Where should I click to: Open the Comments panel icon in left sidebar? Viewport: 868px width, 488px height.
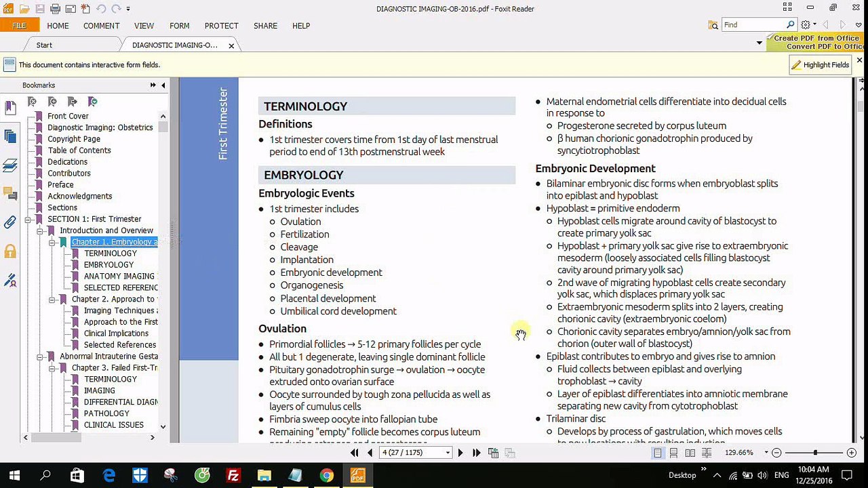pos(10,194)
